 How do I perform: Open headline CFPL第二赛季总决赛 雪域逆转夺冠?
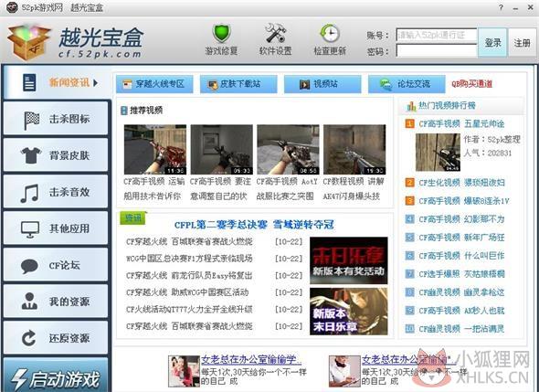[254, 225]
